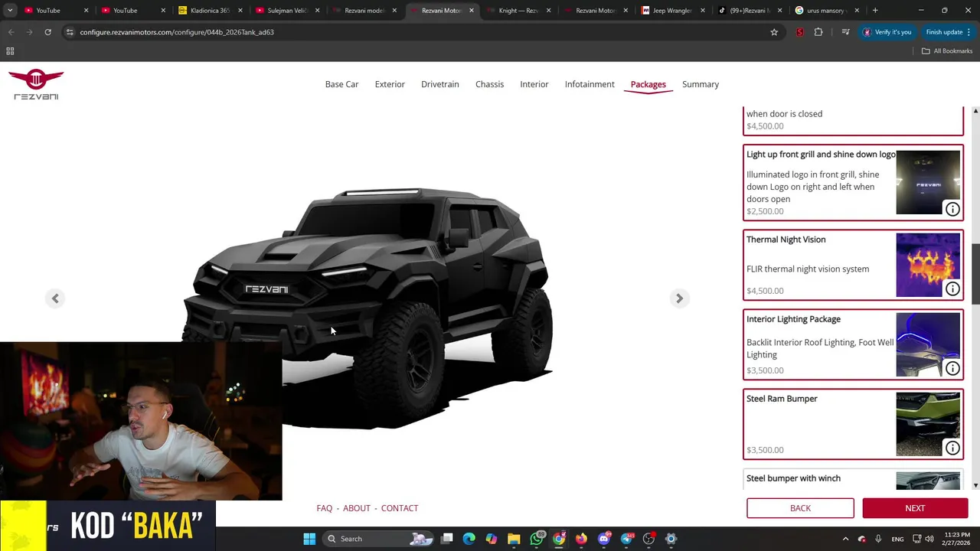Go to the Base Car step
Image resolution: width=980 pixels, height=551 pixels.
(341, 84)
